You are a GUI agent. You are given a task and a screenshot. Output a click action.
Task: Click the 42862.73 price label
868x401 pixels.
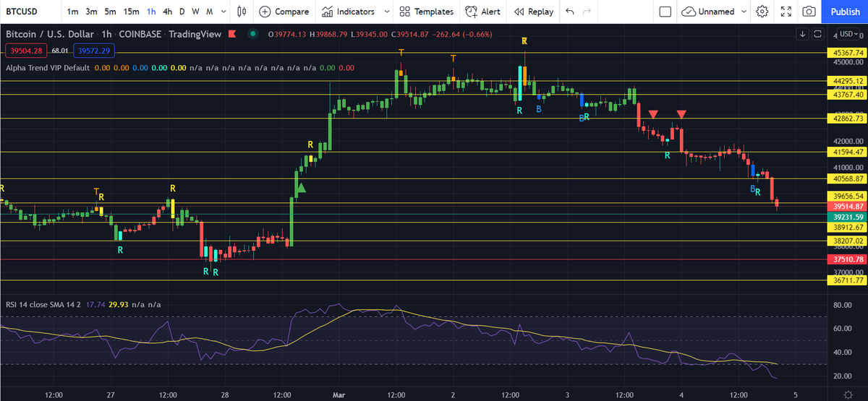[x=846, y=118]
